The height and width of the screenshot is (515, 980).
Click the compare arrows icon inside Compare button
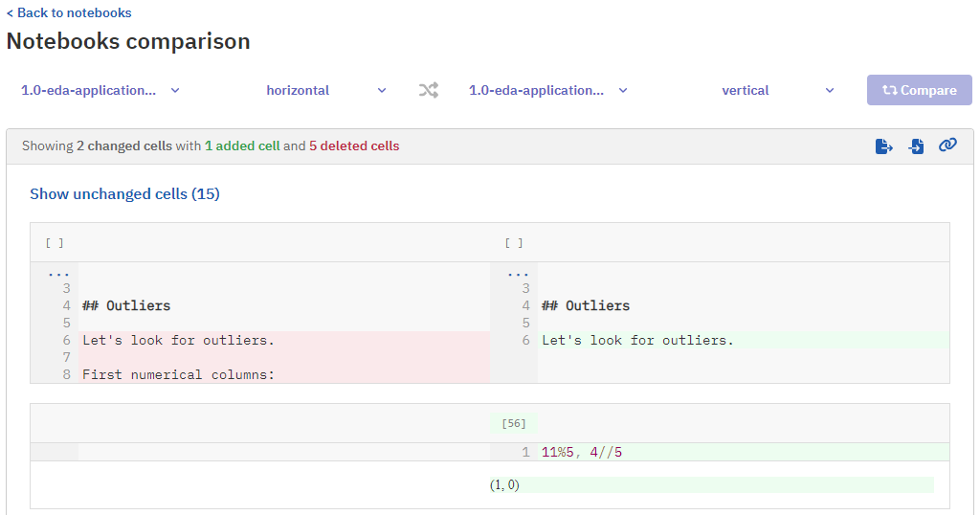(x=889, y=90)
